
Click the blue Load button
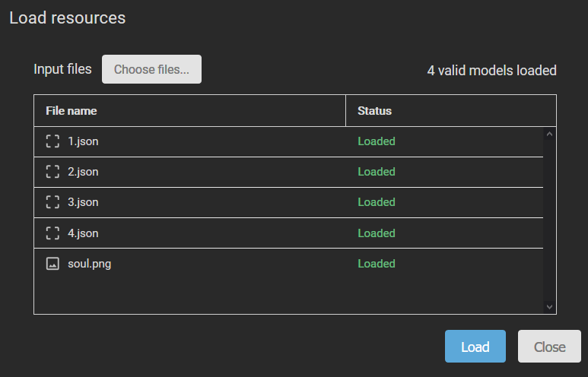pyautogui.click(x=475, y=347)
